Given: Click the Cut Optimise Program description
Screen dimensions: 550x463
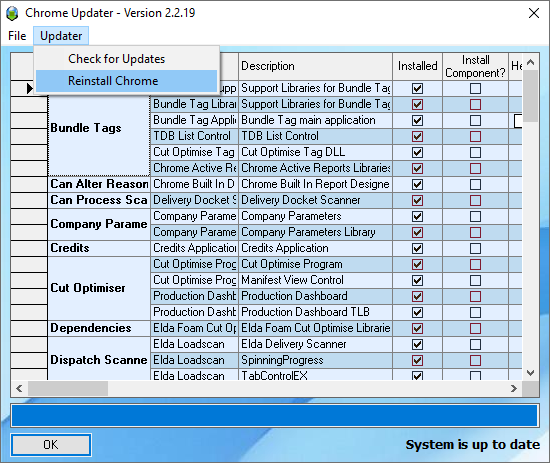Looking at the screenshot, I should (x=315, y=264).
